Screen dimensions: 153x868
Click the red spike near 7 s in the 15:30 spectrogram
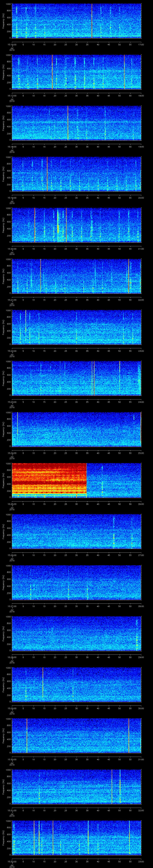27,735
